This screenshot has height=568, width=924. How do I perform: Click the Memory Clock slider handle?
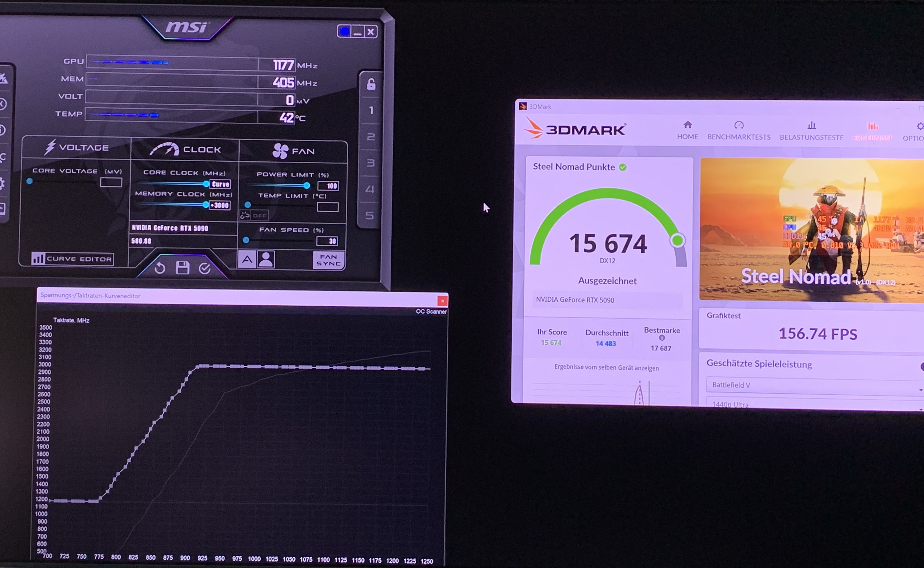pyautogui.click(x=205, y=205)
